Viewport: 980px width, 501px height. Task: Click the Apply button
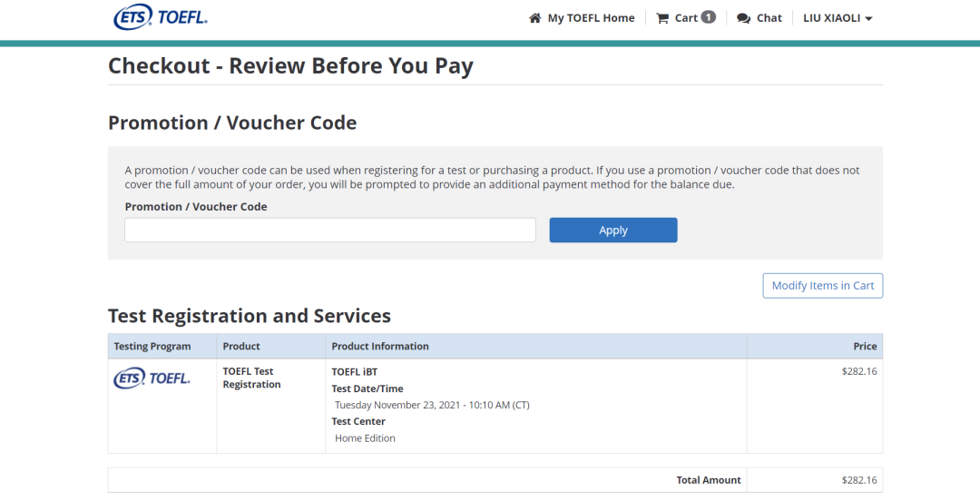tap(613, 231)
